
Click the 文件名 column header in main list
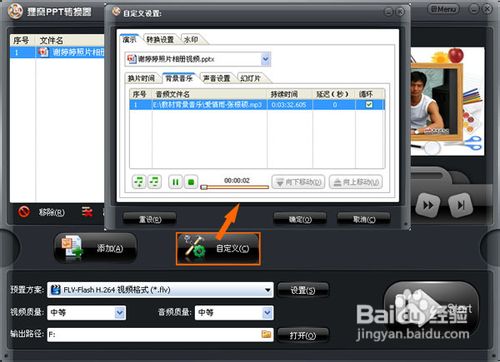[70, 41]
